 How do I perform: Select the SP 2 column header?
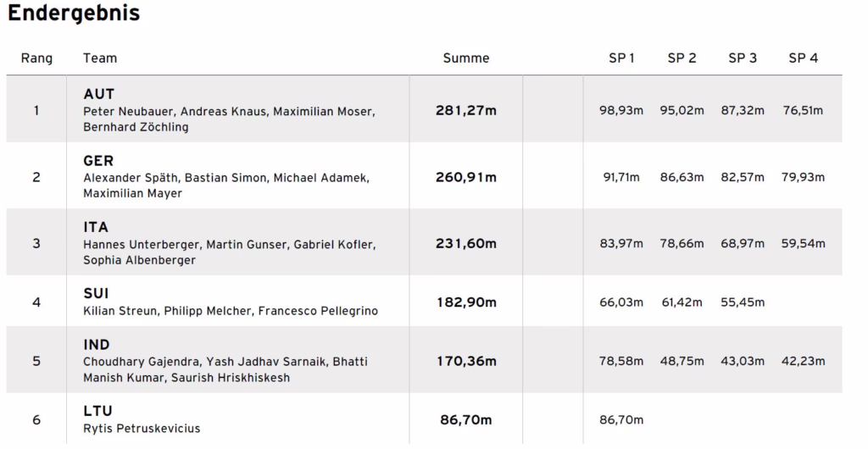[x=682, y=58]
